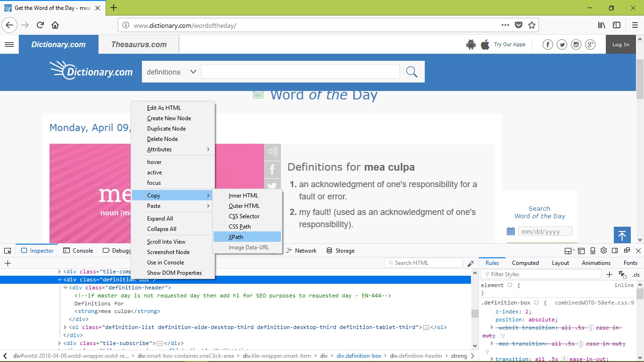
Task: Select Delete Node menu item
Action: pos(173,139)
